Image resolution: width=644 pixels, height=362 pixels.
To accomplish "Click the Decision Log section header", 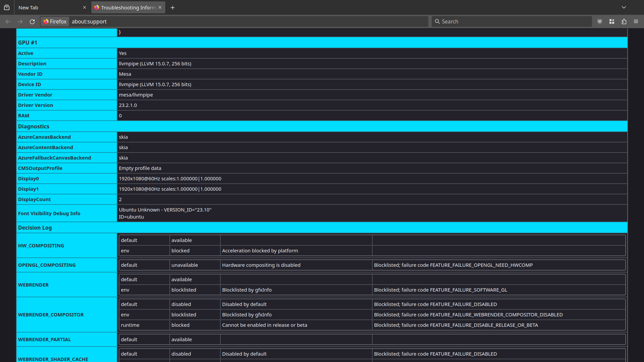I will tap(322, 228).
